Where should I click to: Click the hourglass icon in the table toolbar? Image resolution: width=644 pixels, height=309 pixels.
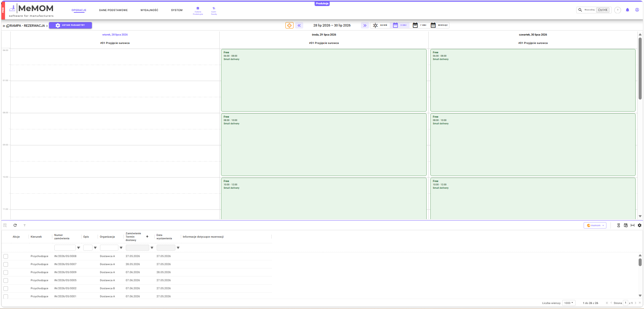619,225
